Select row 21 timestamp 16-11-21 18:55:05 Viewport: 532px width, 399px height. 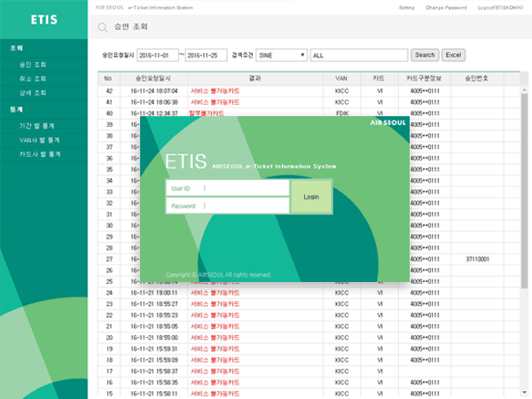[x=154, y=326]
